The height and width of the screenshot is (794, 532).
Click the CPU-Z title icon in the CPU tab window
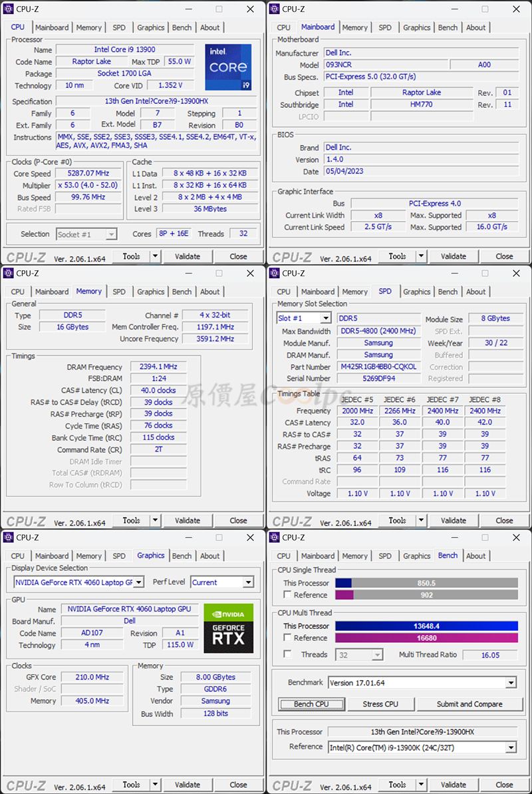point(8,9)
